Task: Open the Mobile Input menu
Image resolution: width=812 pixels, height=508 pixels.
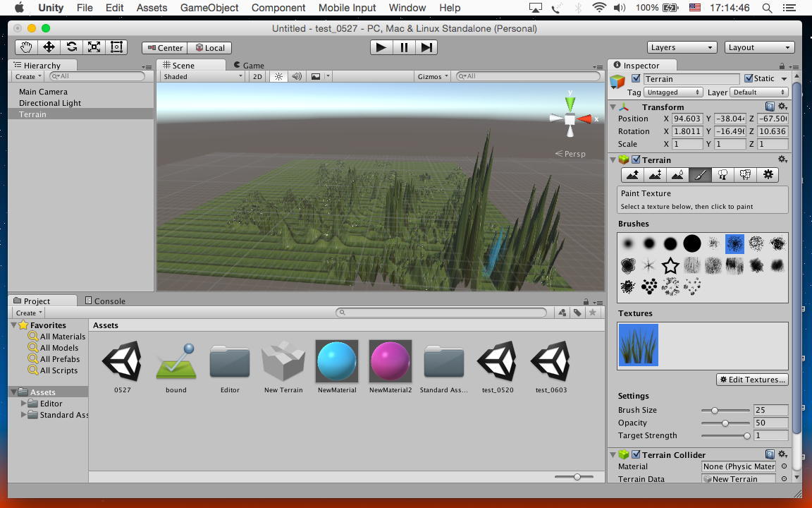Action: 347,8
